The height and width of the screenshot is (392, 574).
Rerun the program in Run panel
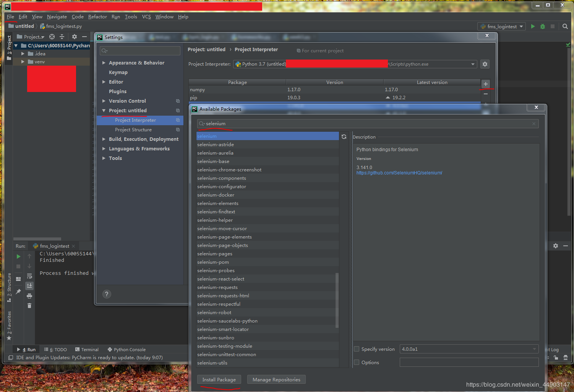pyautogui.click(x=18, y=256)
